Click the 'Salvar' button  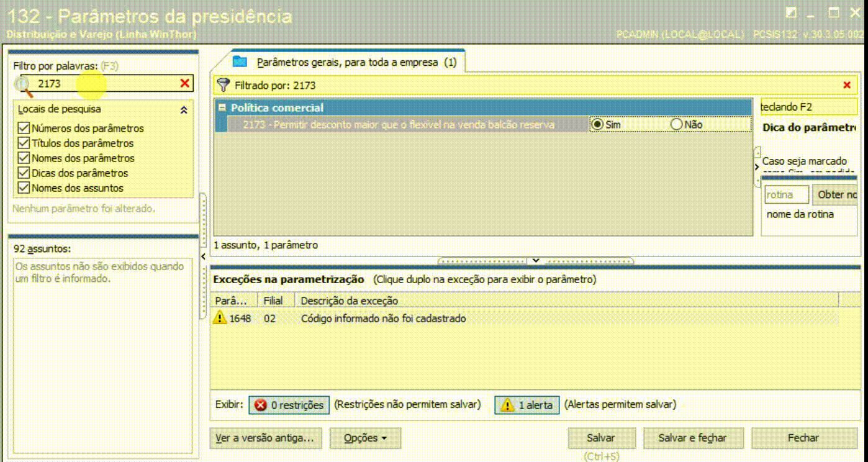tap(600, 438)
